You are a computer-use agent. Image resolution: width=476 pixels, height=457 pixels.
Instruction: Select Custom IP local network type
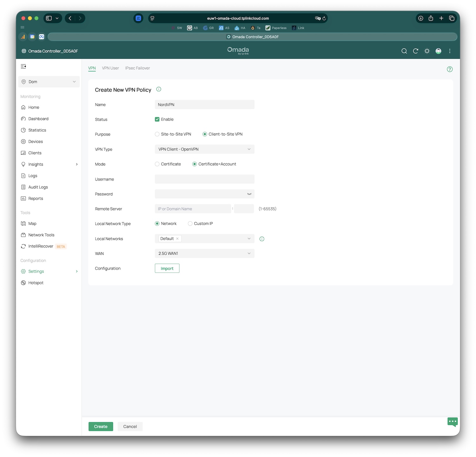[x=190, y=224]
